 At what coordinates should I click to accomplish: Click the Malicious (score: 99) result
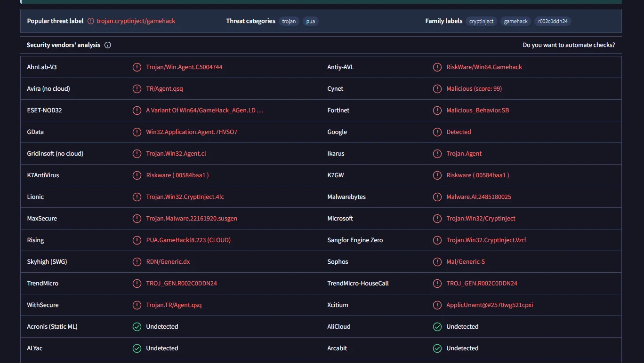click(x=474, y=89)
